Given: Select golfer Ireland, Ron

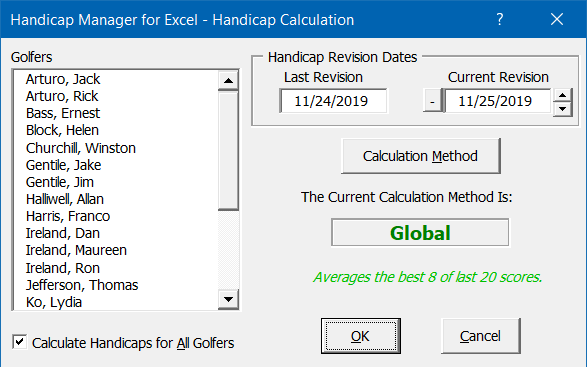Looking at the screenshot, I should 116,268.
